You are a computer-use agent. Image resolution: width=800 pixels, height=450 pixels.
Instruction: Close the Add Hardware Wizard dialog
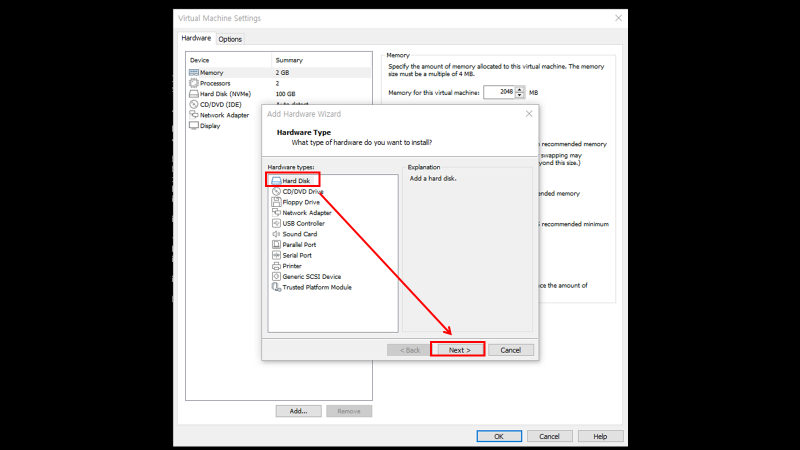(529, 114)
